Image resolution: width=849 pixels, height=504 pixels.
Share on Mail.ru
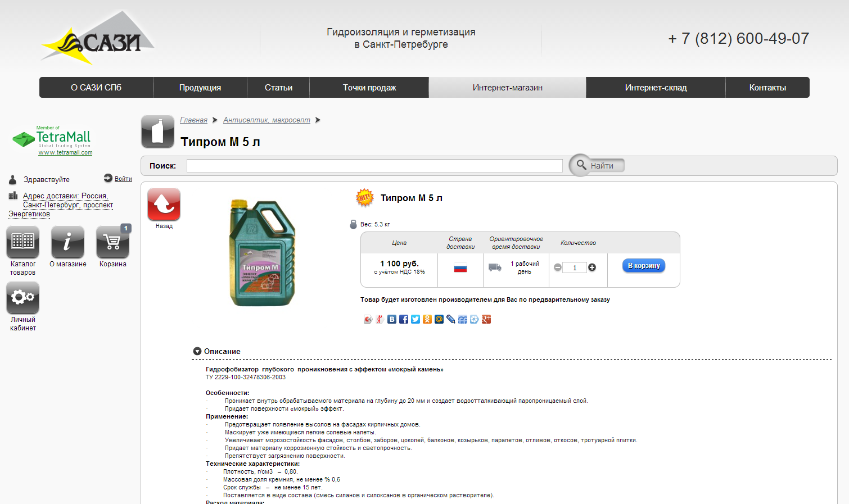439,319
